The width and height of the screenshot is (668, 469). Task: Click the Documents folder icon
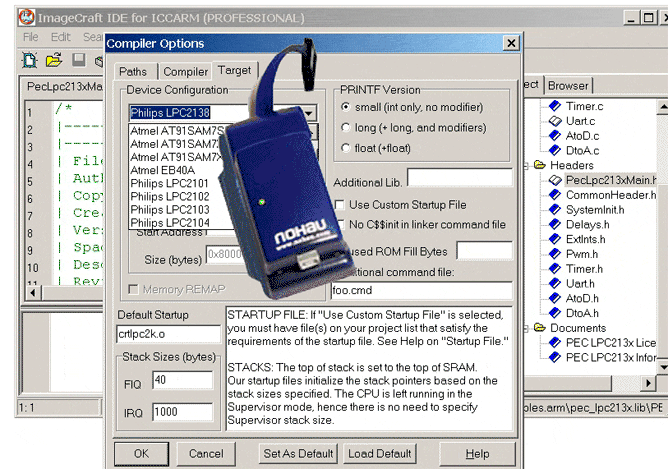540,328
